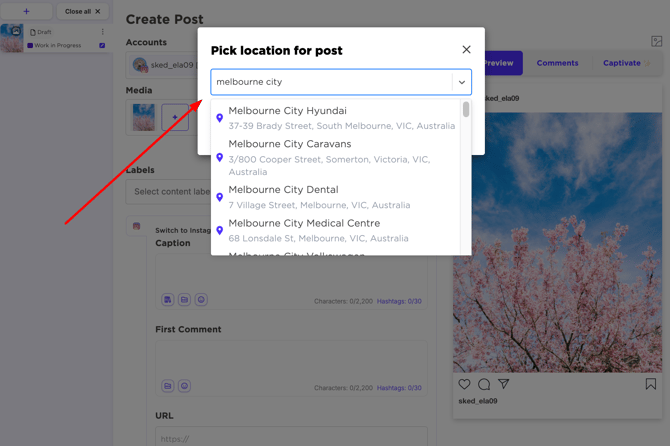
Task: Open the uploaded cherry blossom media thumbnail
Action: (x=144, y=118)
